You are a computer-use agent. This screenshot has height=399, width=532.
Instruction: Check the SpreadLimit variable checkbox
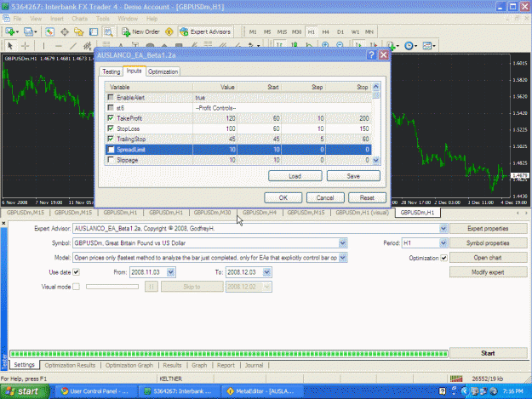coord(111,150)
